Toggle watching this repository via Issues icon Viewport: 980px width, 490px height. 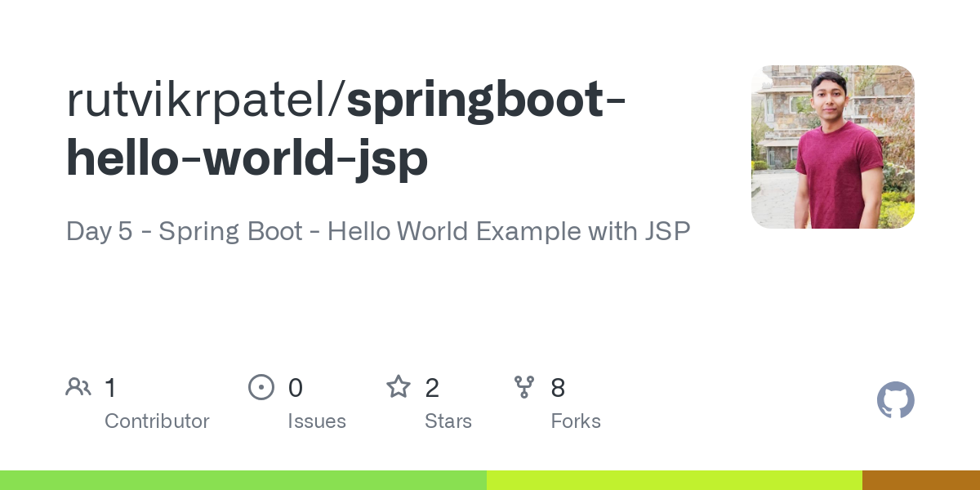(x=261, y=386)
